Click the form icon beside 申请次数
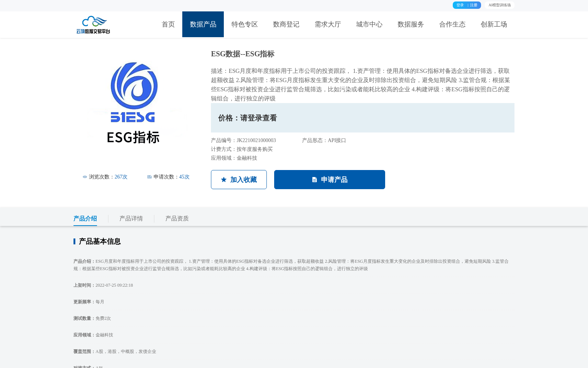The image size is (588, 368). click(150, 177)
